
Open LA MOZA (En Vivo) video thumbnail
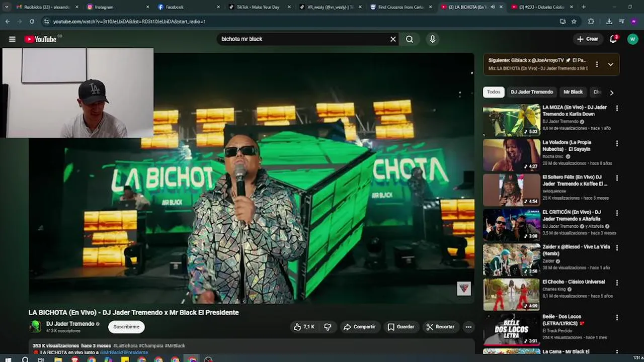tap(511, 120)
